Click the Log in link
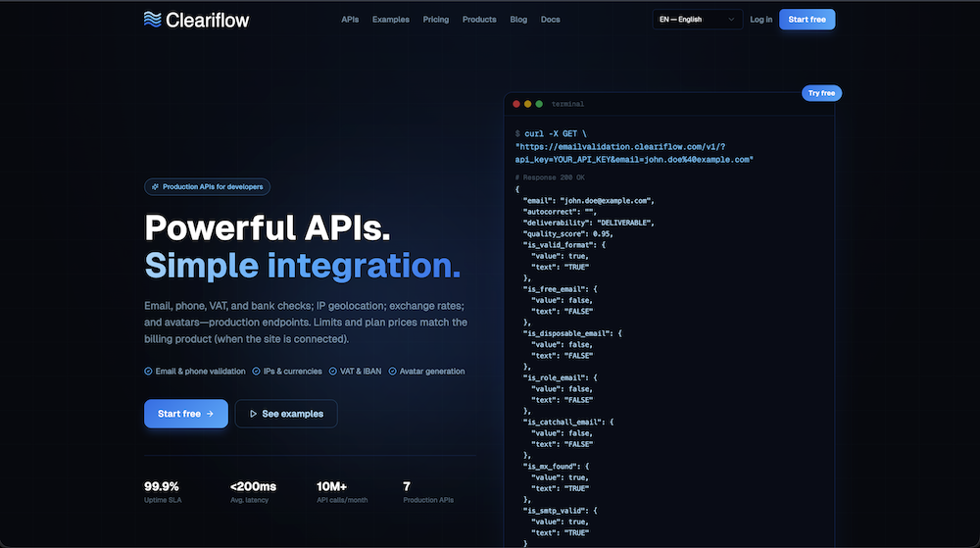Viewport: 980px width, 548px height. tap(760, 20)
